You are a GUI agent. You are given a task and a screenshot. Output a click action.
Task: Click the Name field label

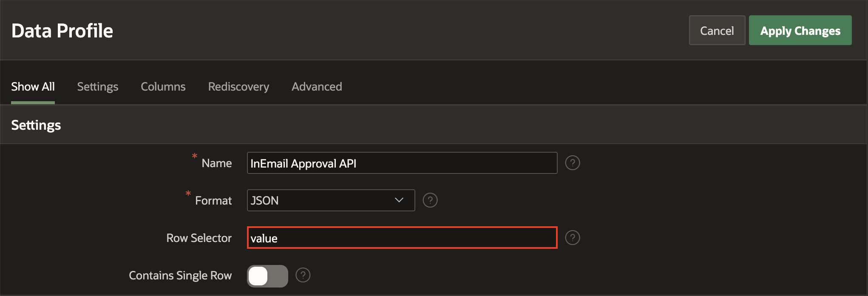point(217,163)
